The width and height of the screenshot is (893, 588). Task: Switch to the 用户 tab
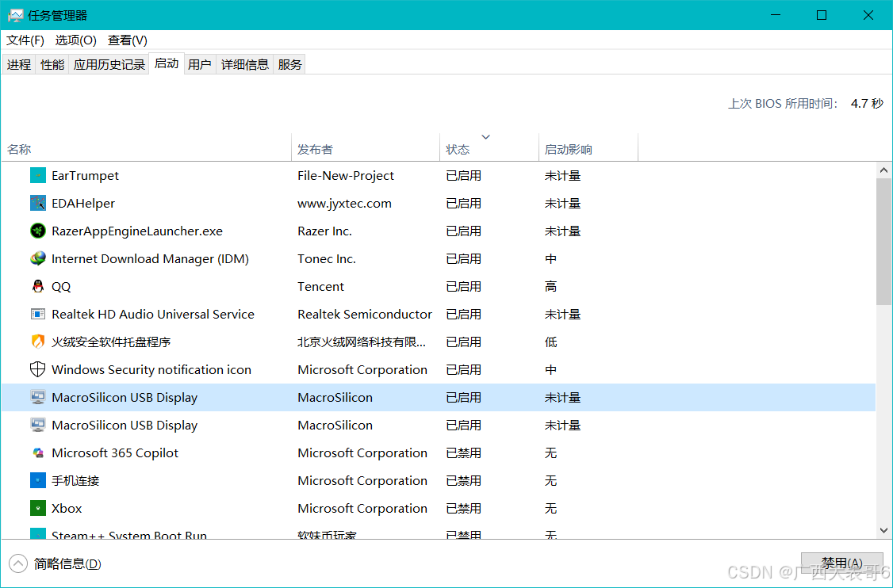200,65
